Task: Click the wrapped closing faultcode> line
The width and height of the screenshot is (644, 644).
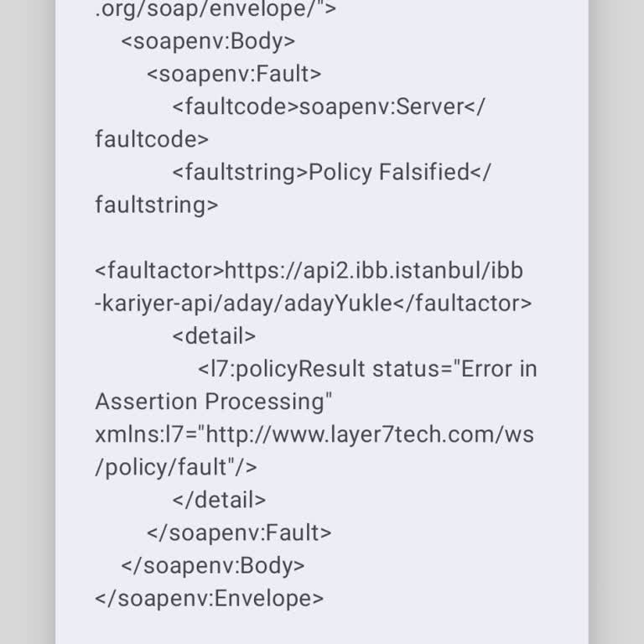Action: pos(152,139)
